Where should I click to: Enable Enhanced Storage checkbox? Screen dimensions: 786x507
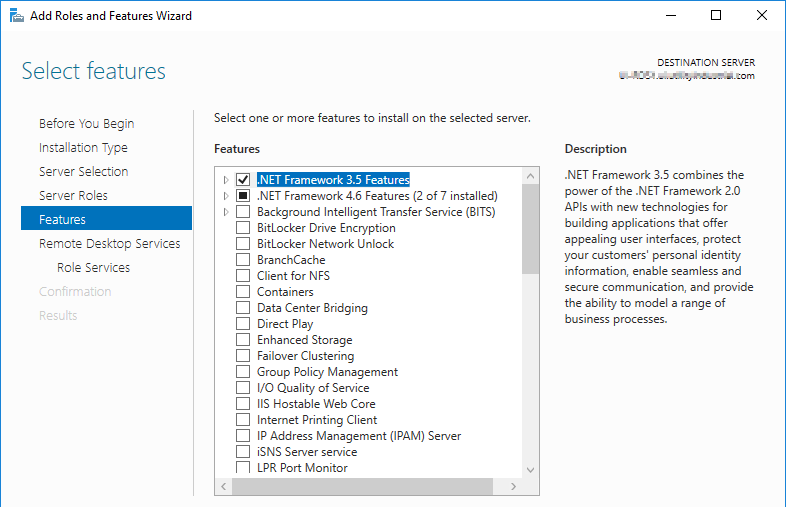point(243,340)
